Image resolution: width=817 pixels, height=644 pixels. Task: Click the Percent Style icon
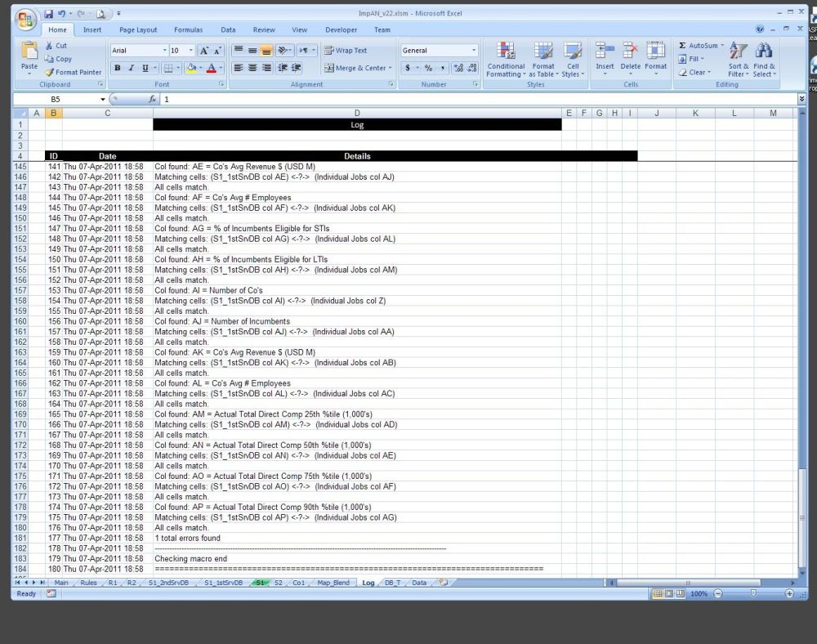(x=427, y=69)
